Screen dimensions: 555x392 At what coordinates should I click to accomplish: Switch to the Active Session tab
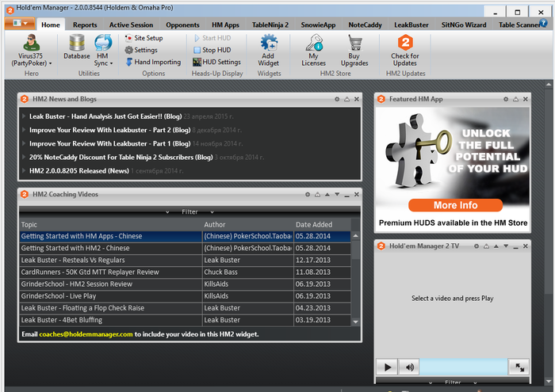point(131,25)
